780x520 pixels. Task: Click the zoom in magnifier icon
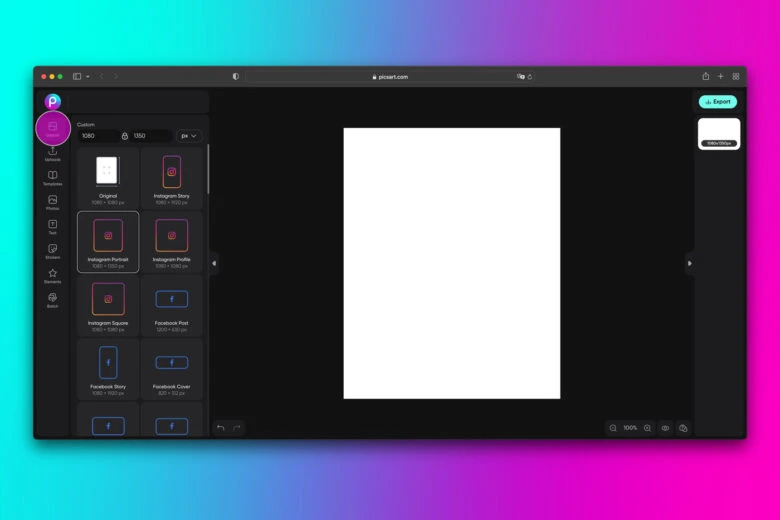(x=647, y=428)
